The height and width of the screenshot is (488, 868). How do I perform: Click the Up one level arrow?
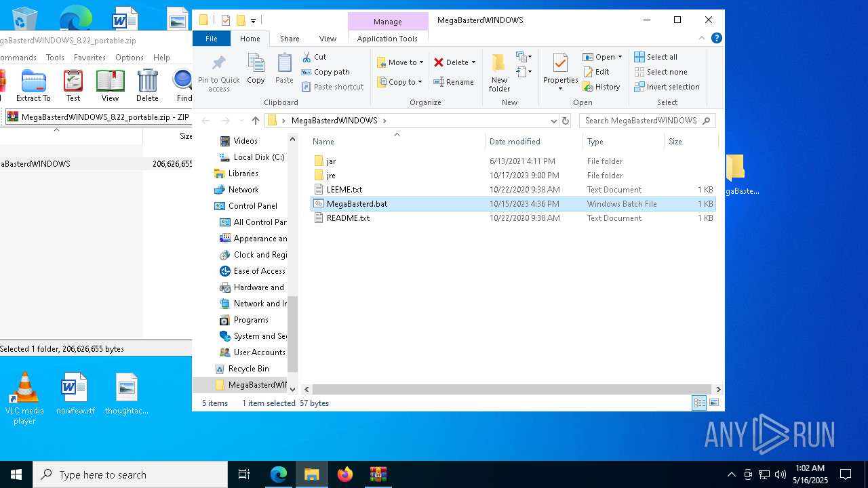(255, 121)
